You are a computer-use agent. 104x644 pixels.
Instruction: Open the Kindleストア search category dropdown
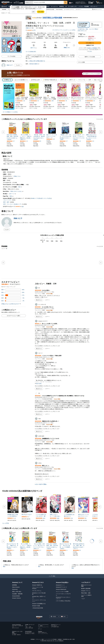coord(29,3)
